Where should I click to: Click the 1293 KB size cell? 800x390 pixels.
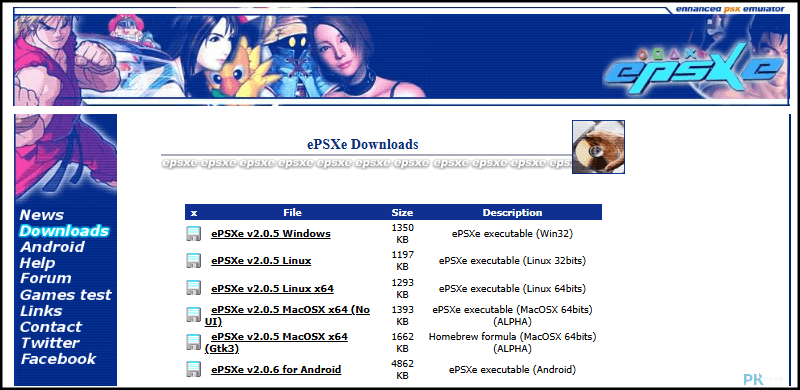point(402,288)
